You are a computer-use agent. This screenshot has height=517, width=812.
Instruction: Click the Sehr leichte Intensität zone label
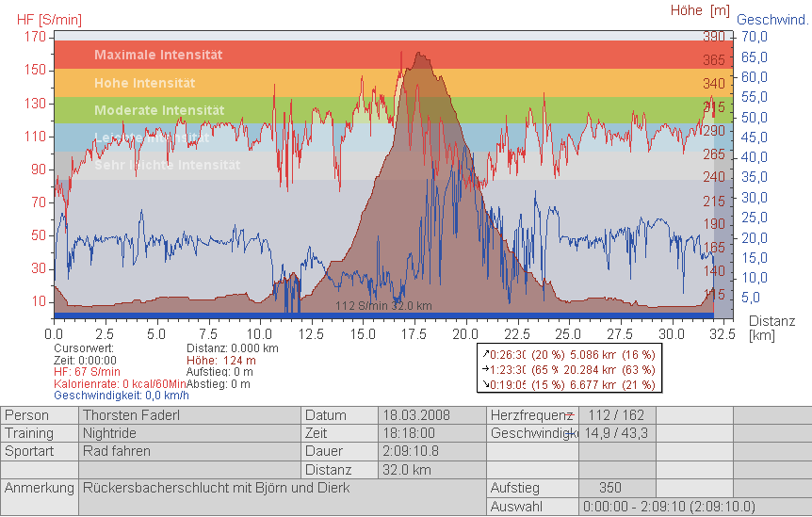(x=167, y=165)
